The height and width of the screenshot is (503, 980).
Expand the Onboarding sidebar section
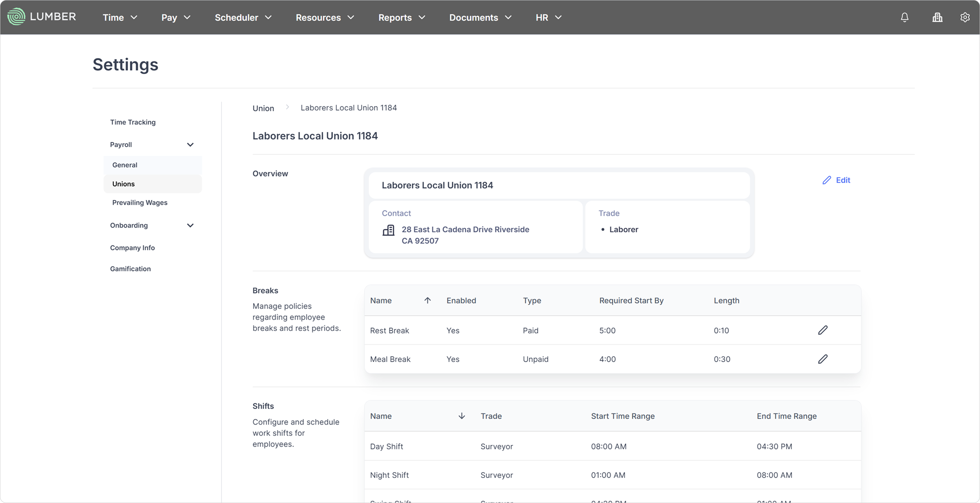pos(190,226)
